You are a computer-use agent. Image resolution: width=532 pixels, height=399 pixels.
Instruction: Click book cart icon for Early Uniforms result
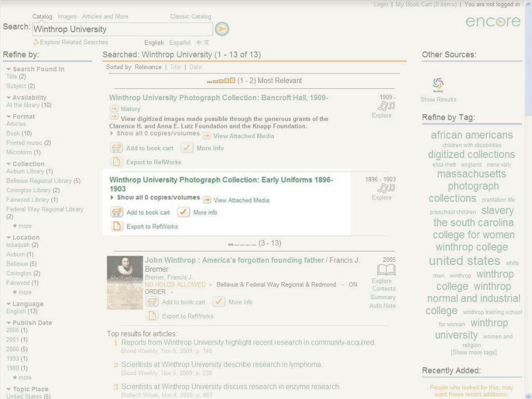coord(117,212)
